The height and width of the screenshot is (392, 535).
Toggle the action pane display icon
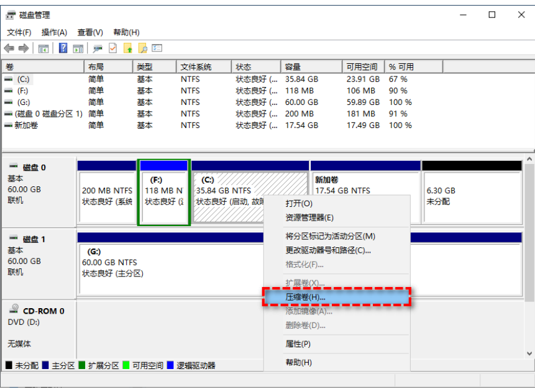coord(79,48)
